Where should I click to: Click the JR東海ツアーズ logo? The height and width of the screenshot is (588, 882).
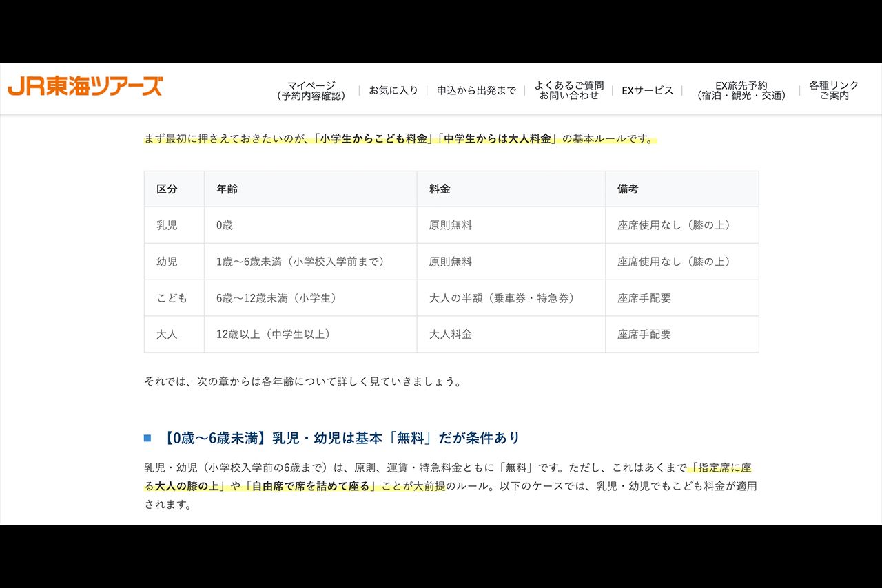85,87
